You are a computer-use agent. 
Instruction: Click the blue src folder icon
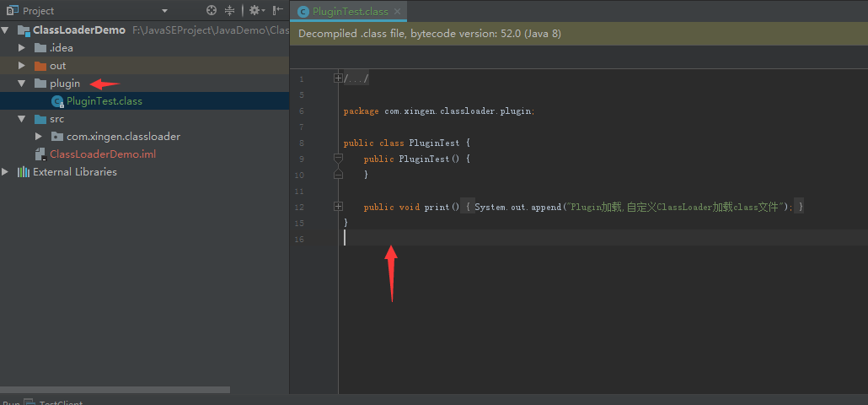(40, 119)
